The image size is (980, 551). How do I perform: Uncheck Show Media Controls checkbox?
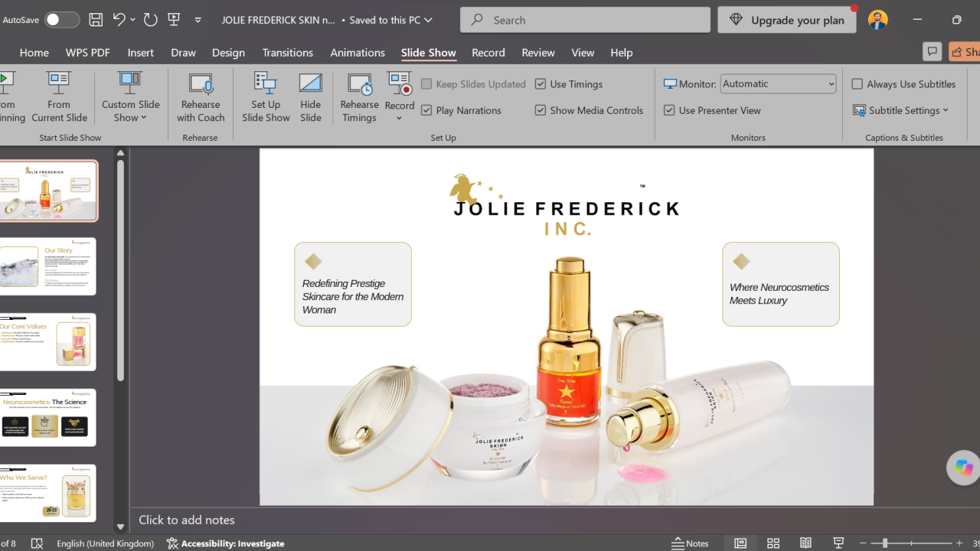coord(541,110)
